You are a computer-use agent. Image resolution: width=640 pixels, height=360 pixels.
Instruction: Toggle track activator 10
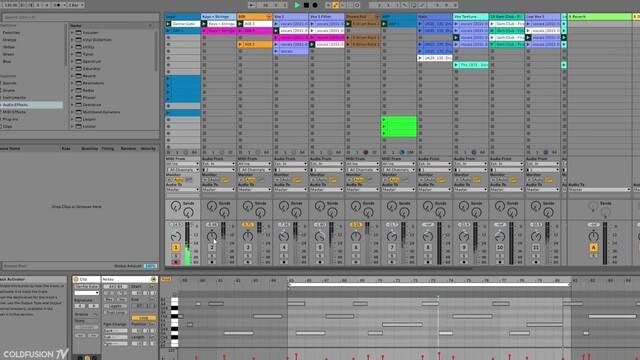tap(500, 247)
